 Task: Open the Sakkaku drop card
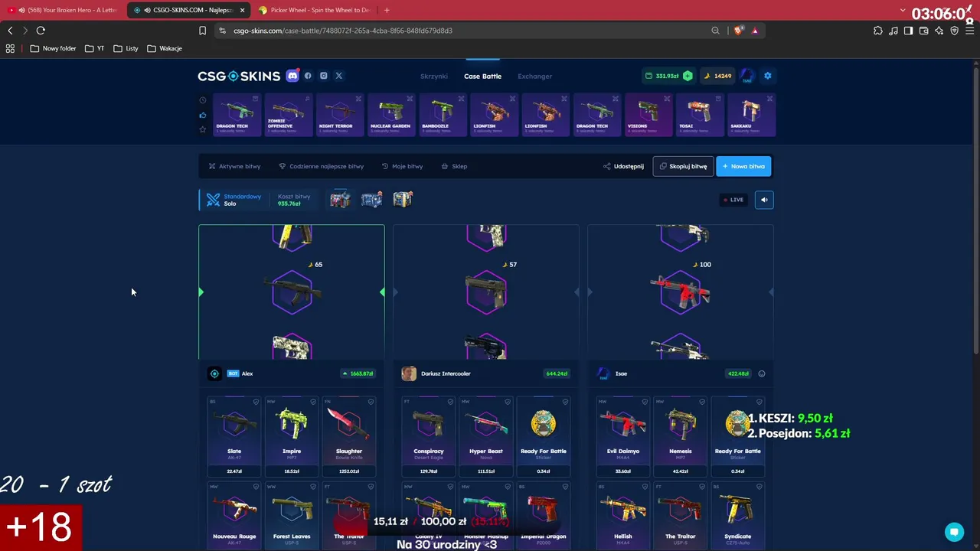(x=752, y=115)
